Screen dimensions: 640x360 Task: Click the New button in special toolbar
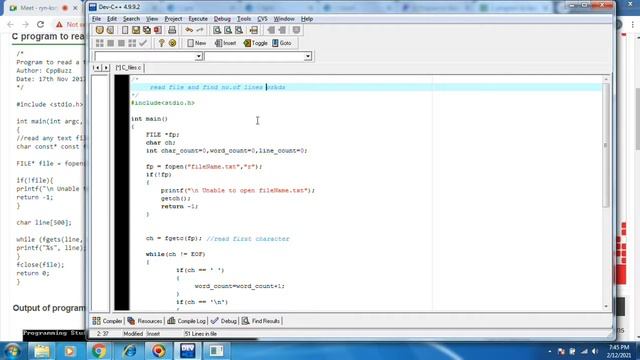197,43
